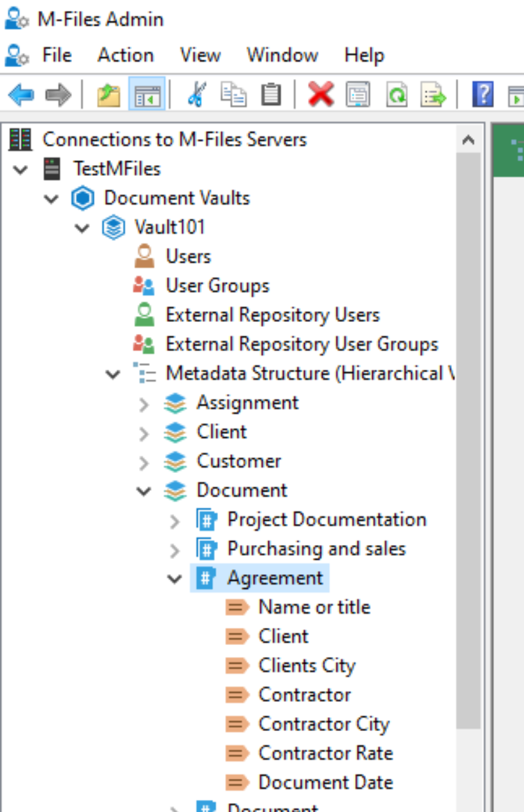The width and height of the screenshot is (524, 812).
Task: Refresh the view with the green arrow icon
Action: (x=397, y=95)
